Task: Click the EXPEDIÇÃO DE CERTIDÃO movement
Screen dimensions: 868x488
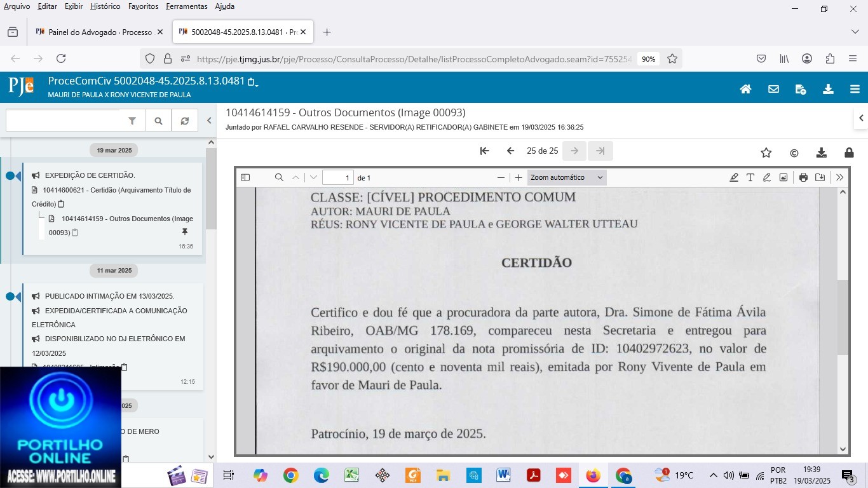Action: 90,175
